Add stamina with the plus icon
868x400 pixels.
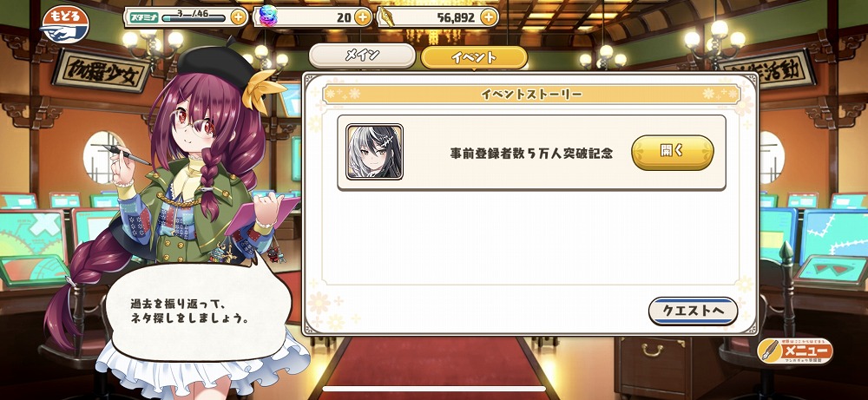(239, 17)
